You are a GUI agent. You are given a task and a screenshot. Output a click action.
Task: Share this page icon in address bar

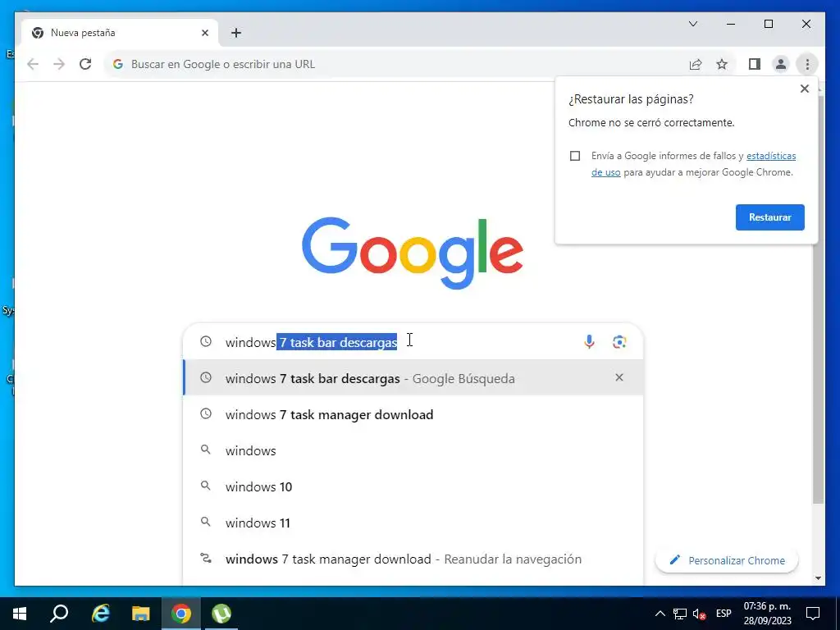click(696, 64)
